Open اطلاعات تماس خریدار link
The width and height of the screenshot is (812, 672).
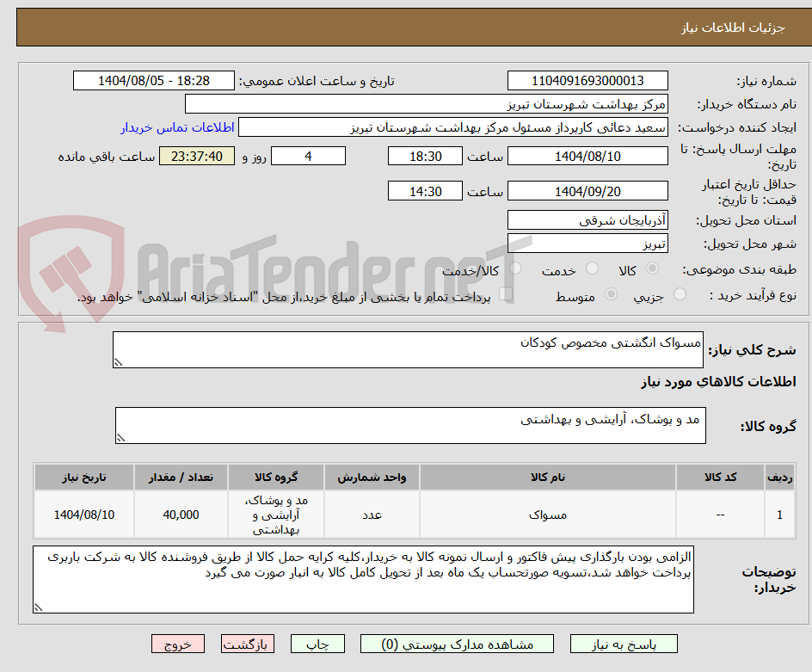(177, 127)
